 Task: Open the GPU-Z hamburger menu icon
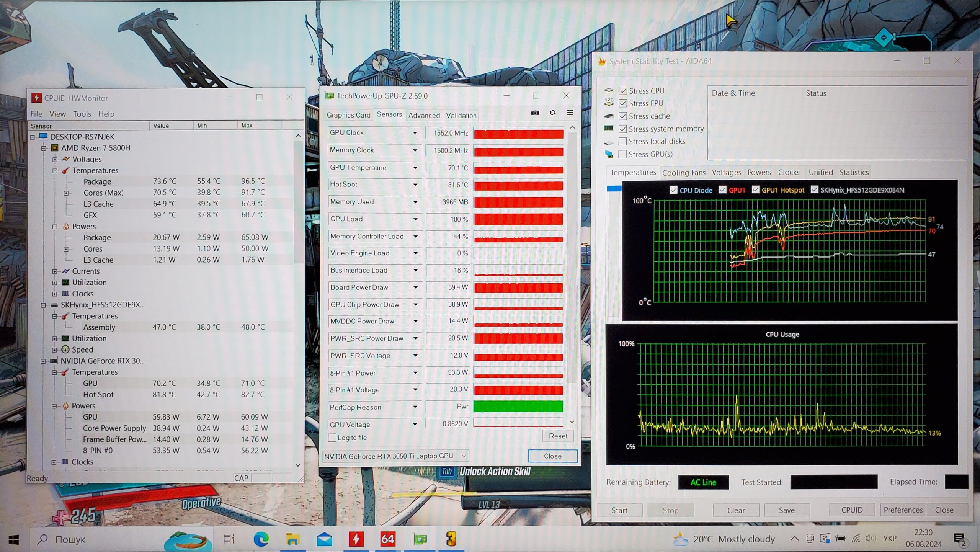[570, 113]
